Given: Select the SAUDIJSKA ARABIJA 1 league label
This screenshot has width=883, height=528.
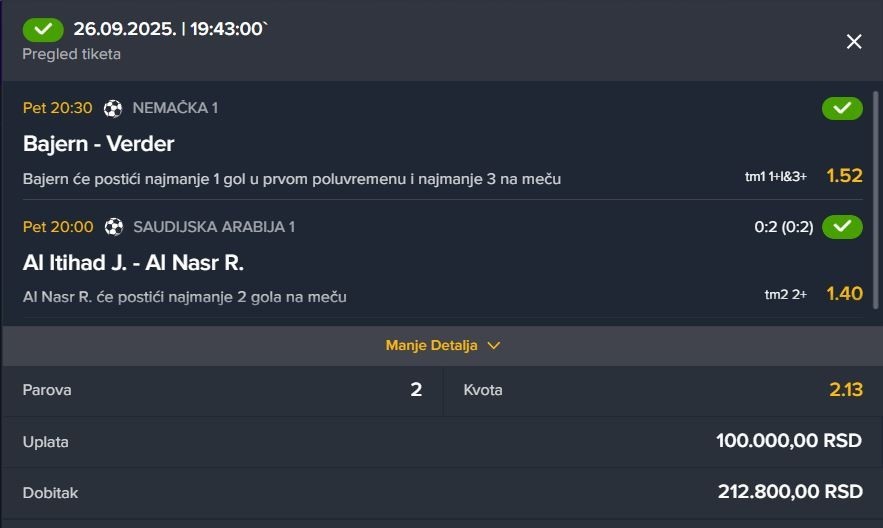Looking at the screenshot, I should (x=214, y=227).
